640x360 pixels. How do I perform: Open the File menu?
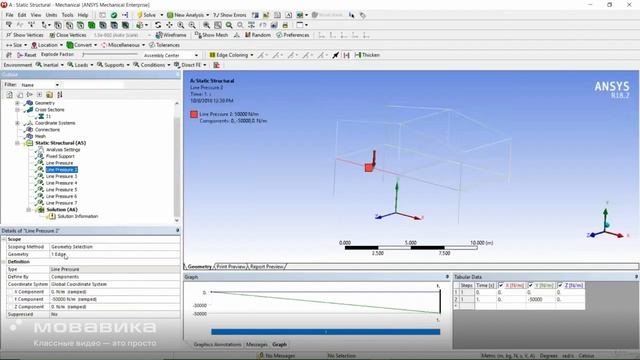(x=9, y=15)
